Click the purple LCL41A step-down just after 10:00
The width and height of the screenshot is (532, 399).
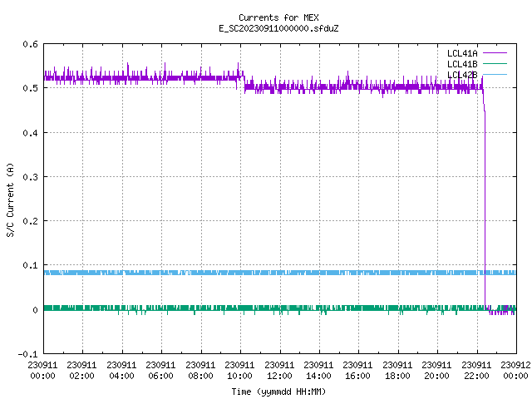(244, 83)
